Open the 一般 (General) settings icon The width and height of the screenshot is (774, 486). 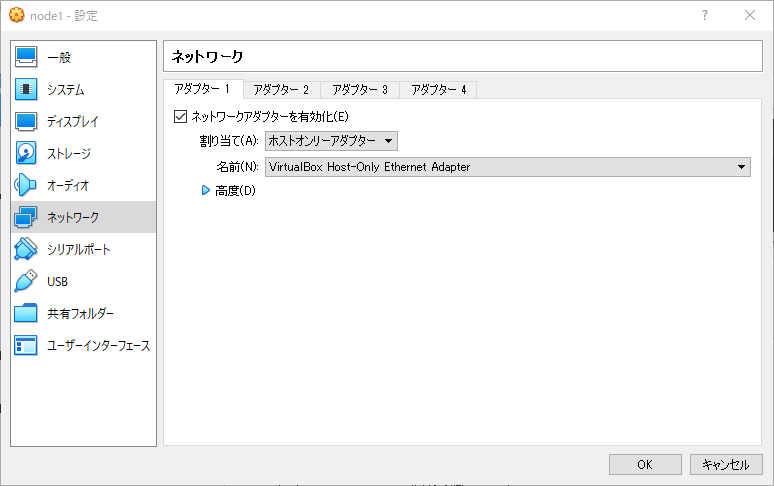(26, 57)
